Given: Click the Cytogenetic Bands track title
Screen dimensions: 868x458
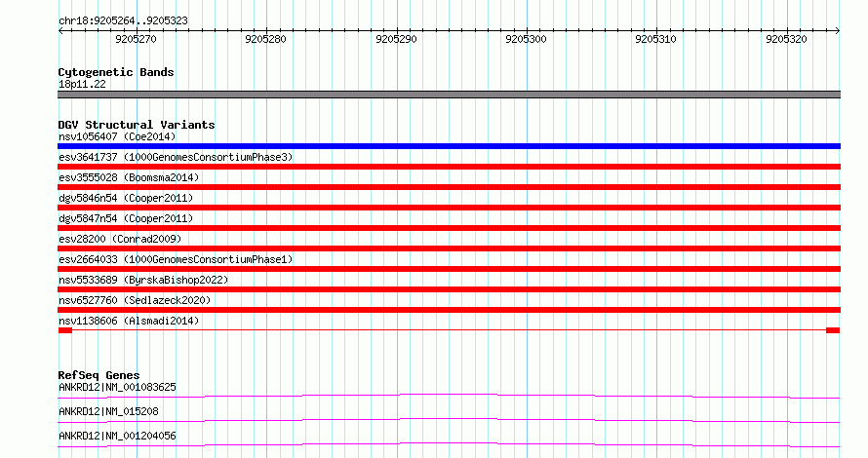Looking at the screenshot, I should coord(116,72).
